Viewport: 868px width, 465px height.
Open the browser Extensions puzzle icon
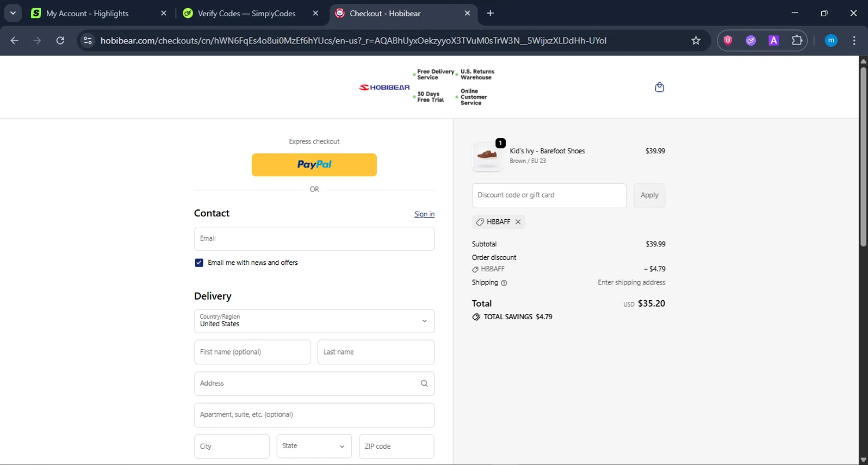point(797,40)
